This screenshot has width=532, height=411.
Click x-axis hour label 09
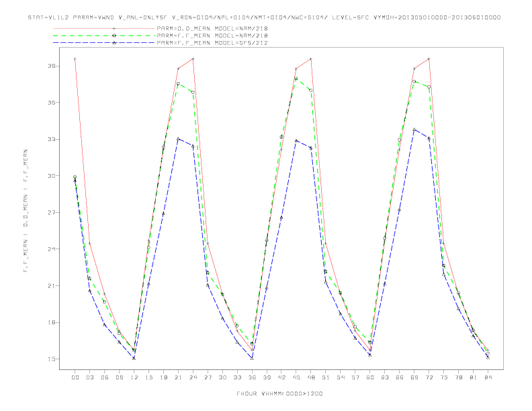(x=119, y=377)
